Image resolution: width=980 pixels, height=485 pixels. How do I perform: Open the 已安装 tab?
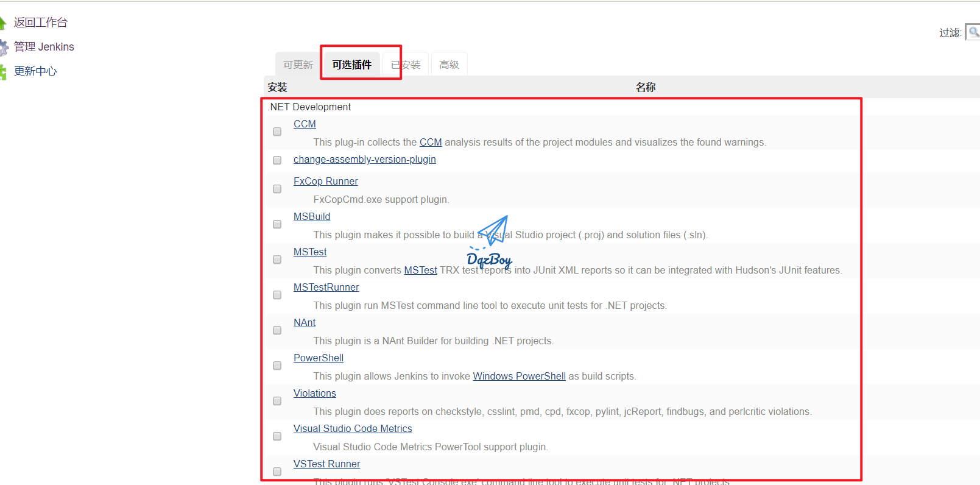(x=406, y=65)
